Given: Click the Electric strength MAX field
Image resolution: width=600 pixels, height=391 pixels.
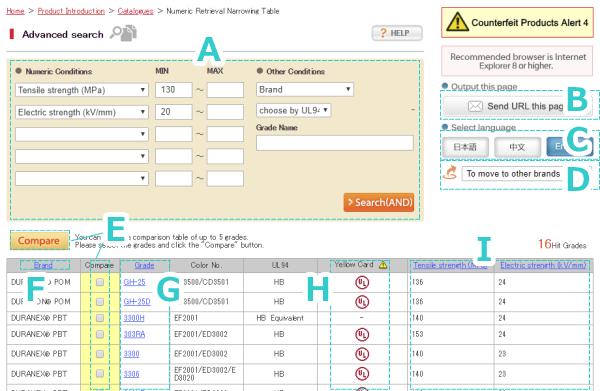Looking at the screenshot, I should pyautogui.click(x=225, y=112).
